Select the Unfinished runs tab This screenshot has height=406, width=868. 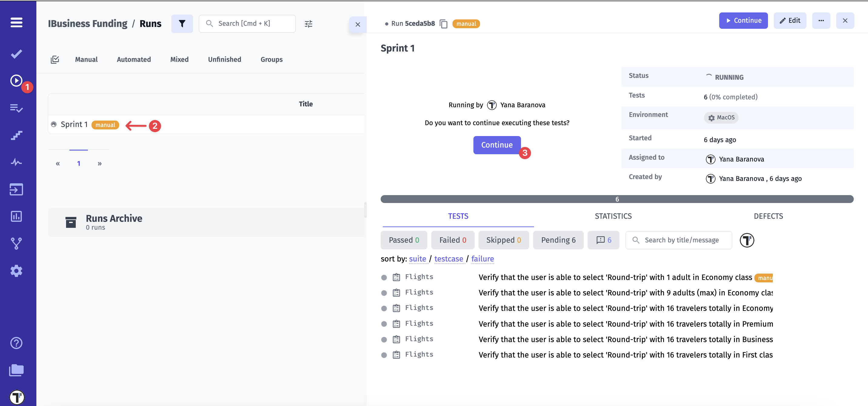[224, 60]
